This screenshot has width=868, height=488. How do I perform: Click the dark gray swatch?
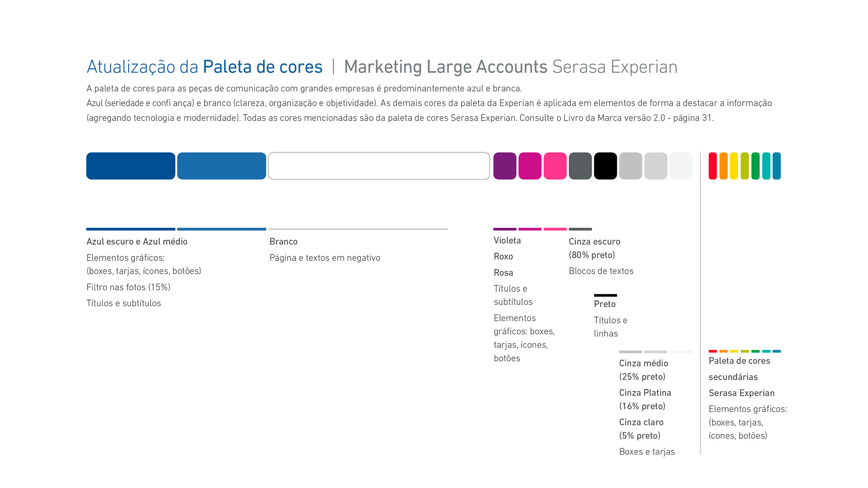click(x=580, y=166)
